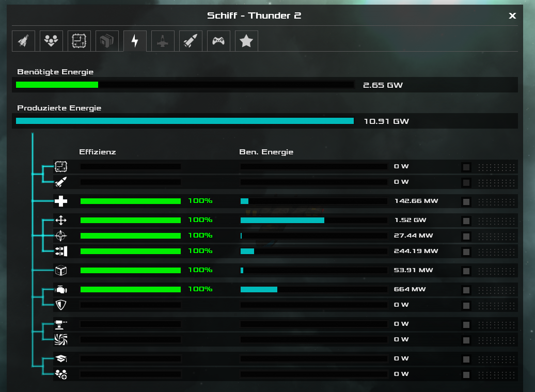Toggle the checkbox in the 142.66 MW row
The width and height of the screenshot is (535, 392).
pyautogui.click(x=466, y=201)
